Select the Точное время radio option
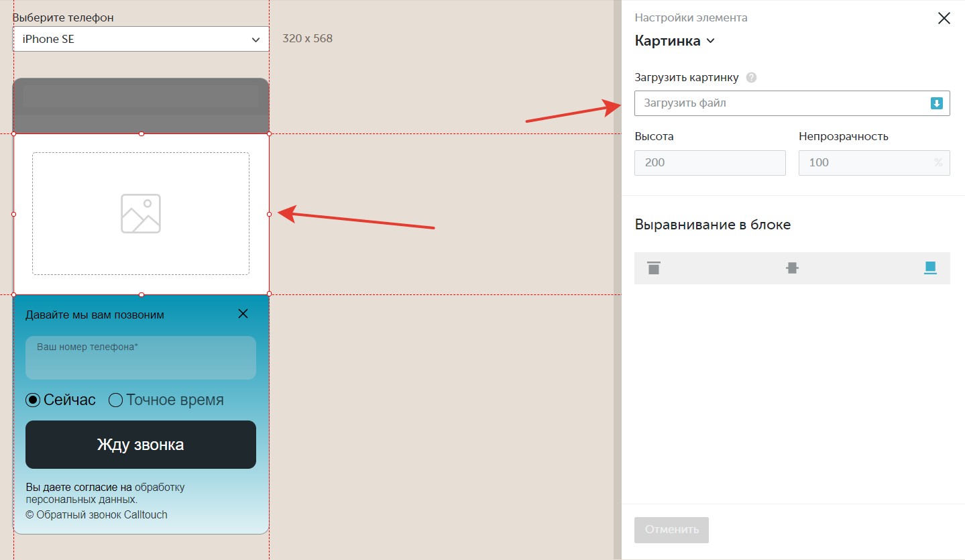This screenshot has height=560, width=965. pos(166,400)
